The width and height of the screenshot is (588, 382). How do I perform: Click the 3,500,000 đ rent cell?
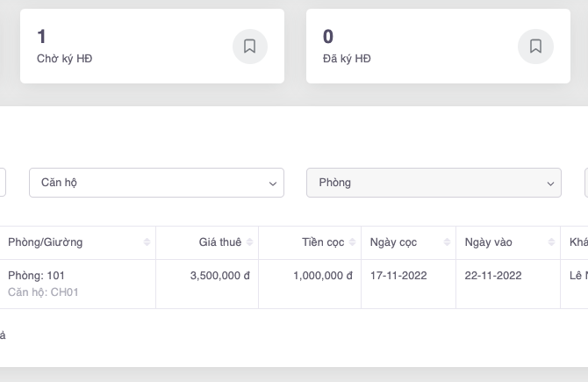[219, 276]
